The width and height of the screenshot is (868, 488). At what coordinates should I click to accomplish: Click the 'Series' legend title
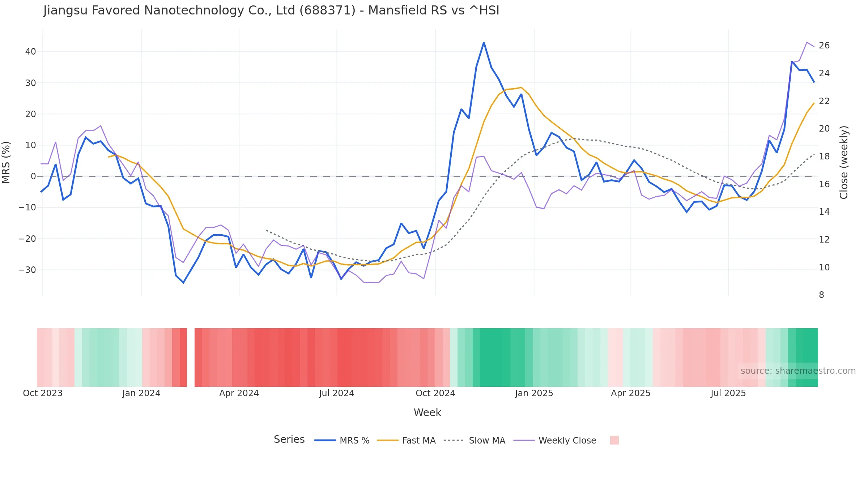coord(289,440)
